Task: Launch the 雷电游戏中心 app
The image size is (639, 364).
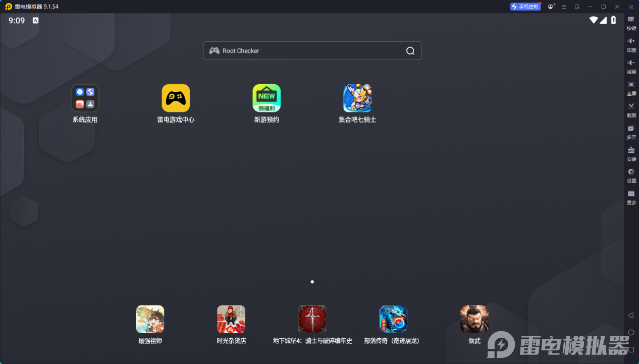Action: tap(176, 99)
